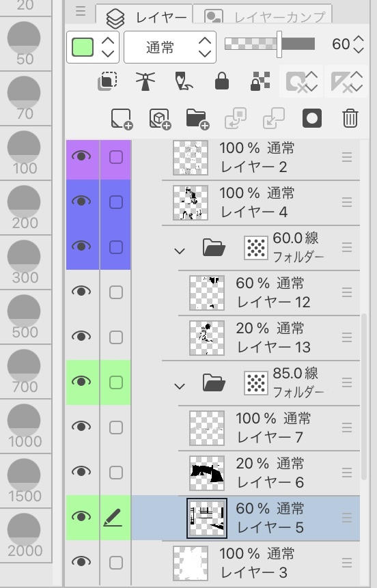Create a new layer folder
Image resolution: width=377 pixels, height=588 pixels.
coord(197,119)
